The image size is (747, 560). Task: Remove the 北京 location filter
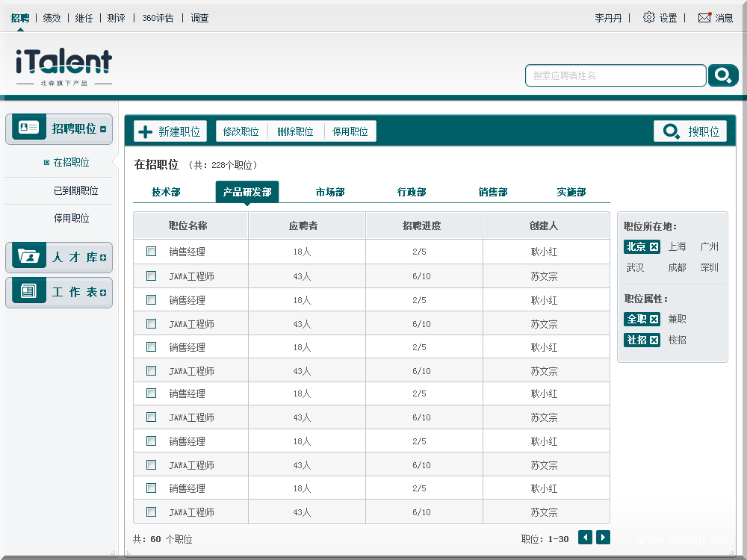654,246
